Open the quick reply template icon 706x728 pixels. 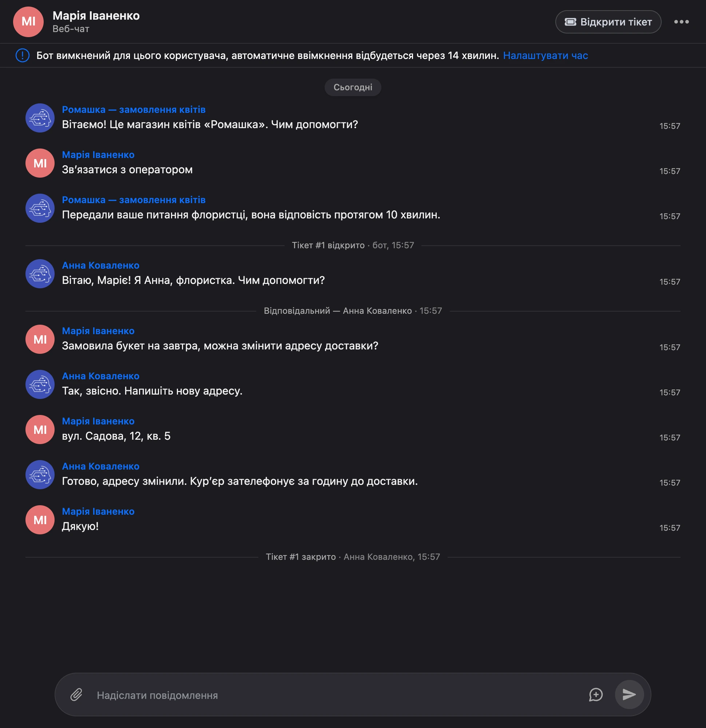pyautogui.click(x=596, y=695)
